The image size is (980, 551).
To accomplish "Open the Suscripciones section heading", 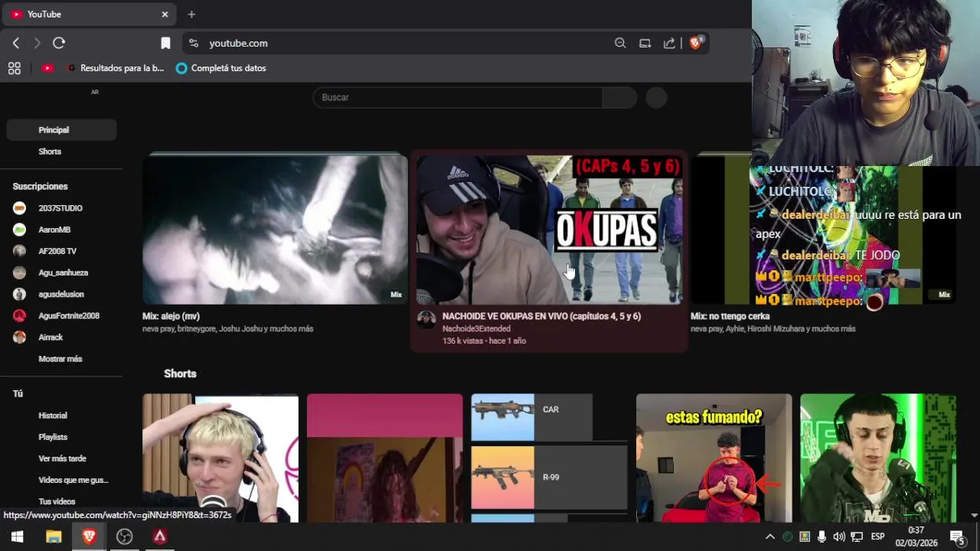I will pyautogui.click(x=40, y=186).
